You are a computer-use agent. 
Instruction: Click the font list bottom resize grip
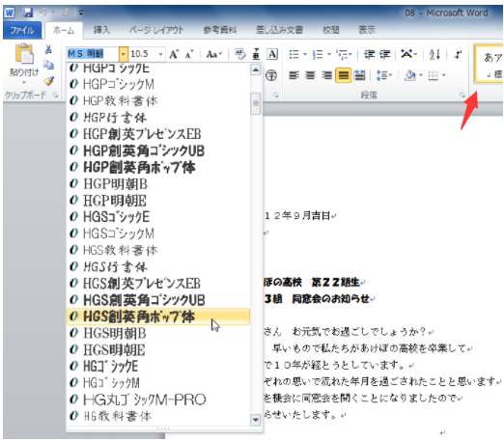click(163, 428)
